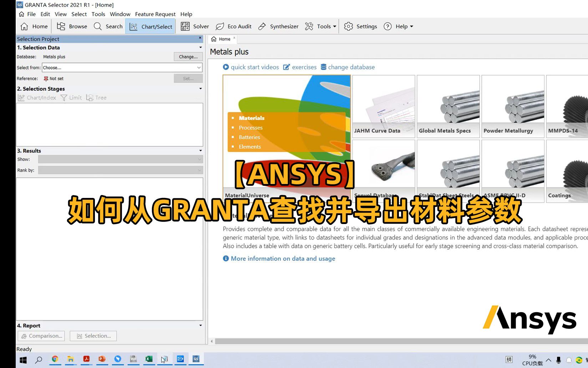The width and height of the screenshot is (588, 368).
Task: Collapse the Selection Data section
Action: [201, 48]
